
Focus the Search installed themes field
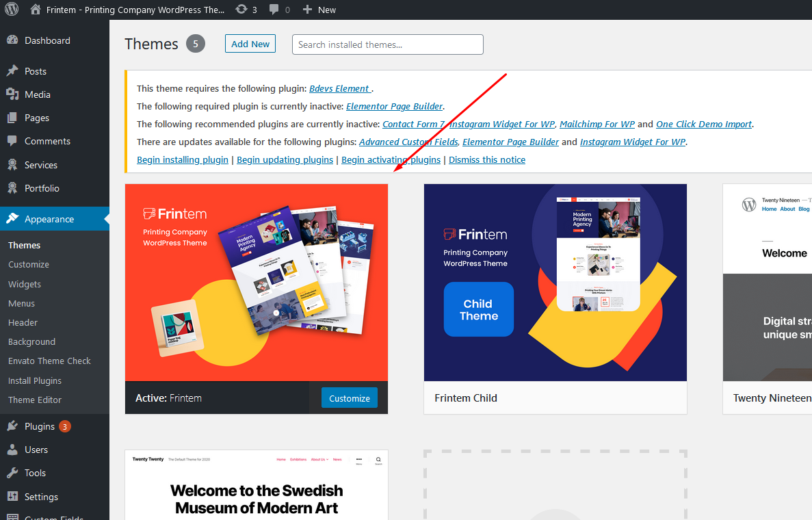(387, 44)
